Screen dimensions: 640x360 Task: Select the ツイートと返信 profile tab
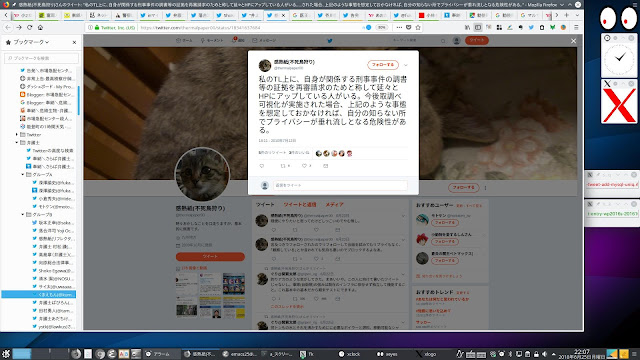click(300, 204)
